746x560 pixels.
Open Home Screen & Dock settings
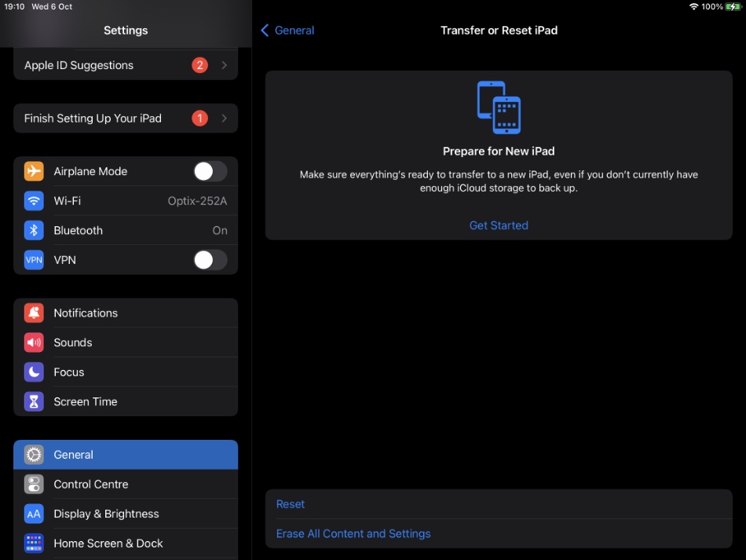[126, 544]
